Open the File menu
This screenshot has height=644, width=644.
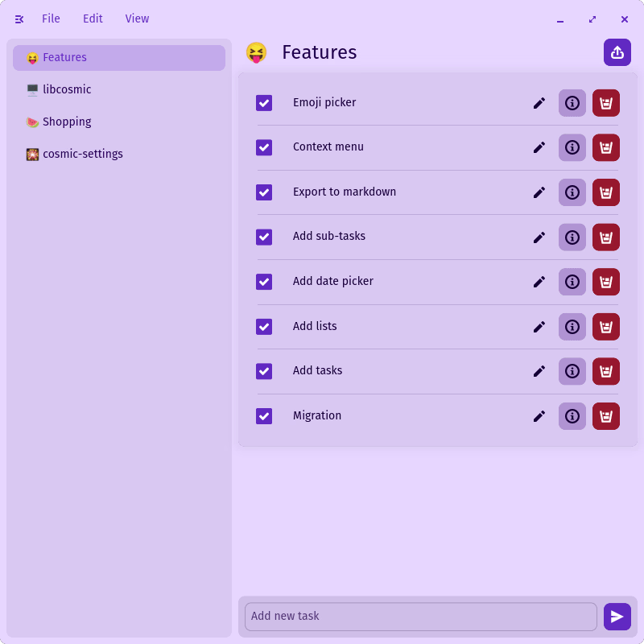(x=51, y=19)
